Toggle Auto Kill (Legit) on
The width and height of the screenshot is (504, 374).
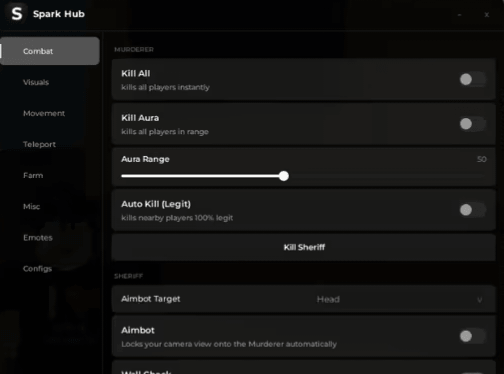pos(472,210)
